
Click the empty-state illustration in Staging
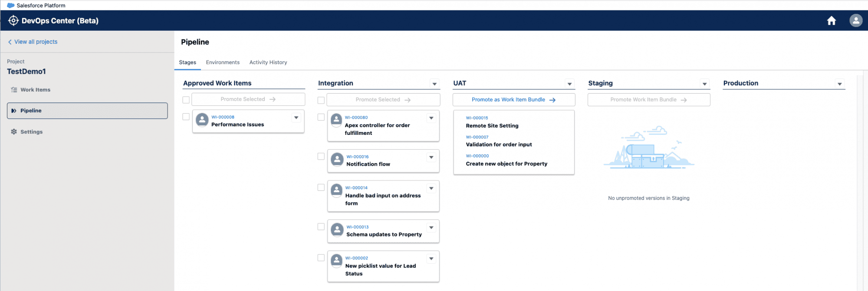(649, 147)
